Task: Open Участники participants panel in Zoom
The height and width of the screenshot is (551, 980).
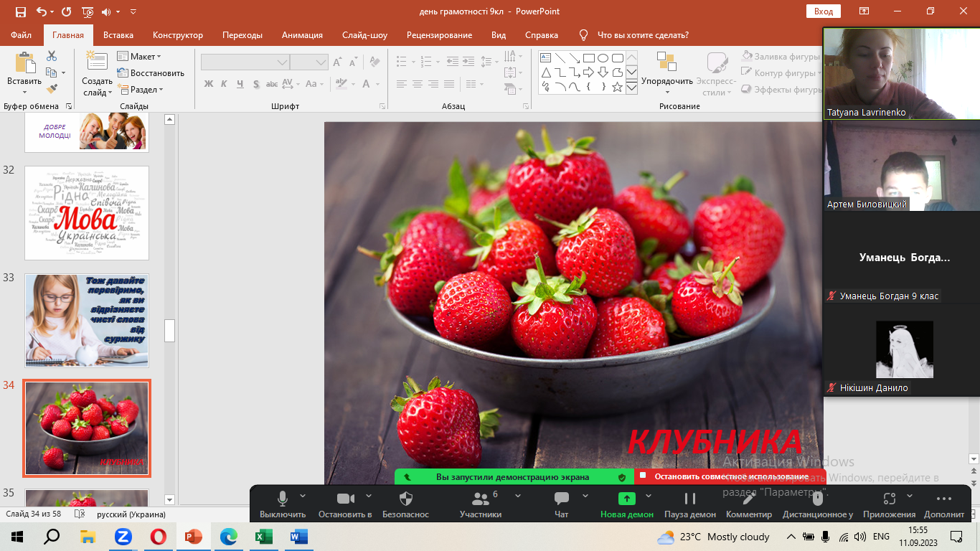Action: click(x=480, y=499)
